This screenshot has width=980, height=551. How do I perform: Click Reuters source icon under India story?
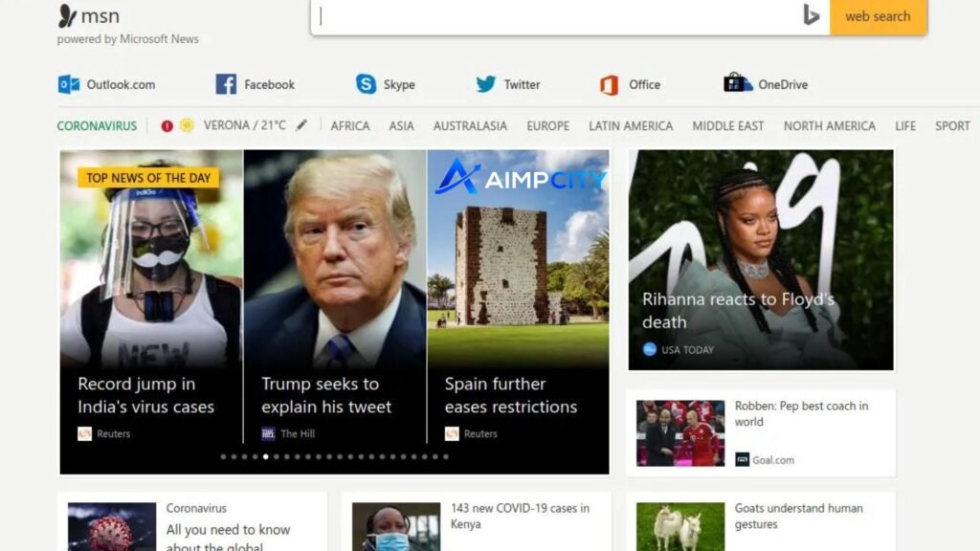point(84,433)
